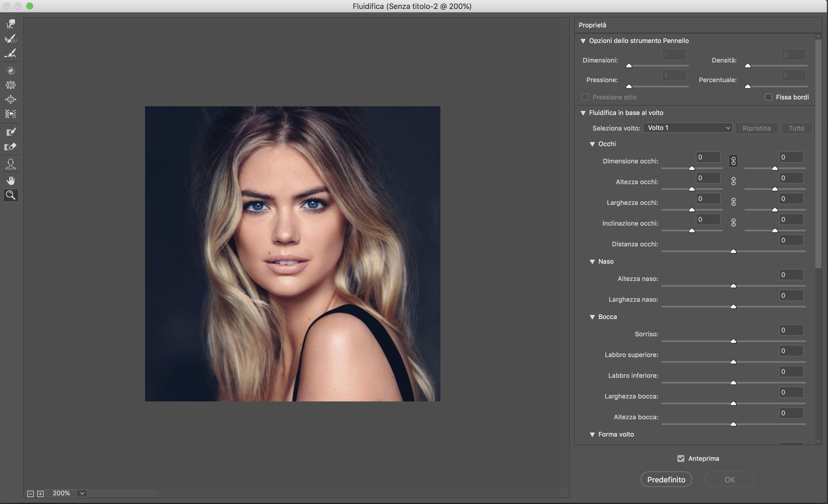Click the Tutto button
828x504 pixels.
pyautogui.click(x=797, y=128)
